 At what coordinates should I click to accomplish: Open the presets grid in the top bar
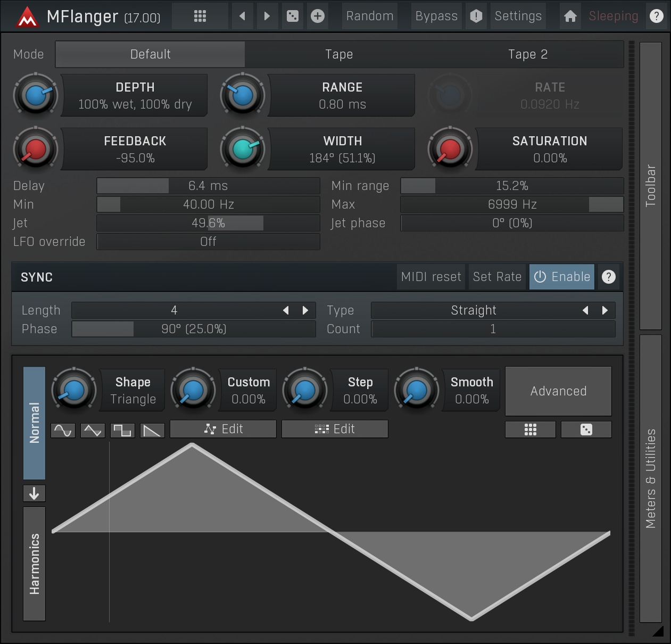tap(200, 16)
